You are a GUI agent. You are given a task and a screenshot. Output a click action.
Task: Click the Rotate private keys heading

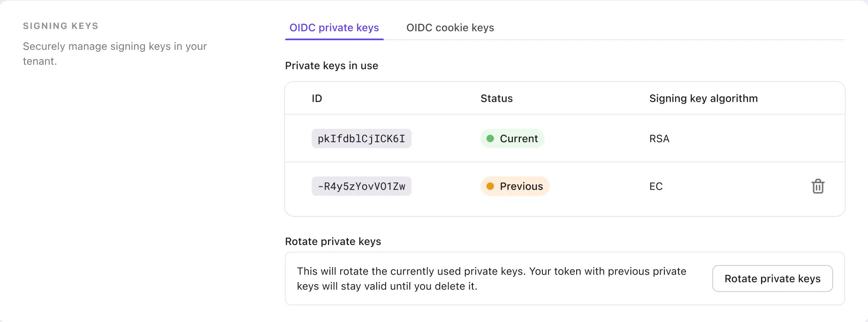tap(333, 241)
